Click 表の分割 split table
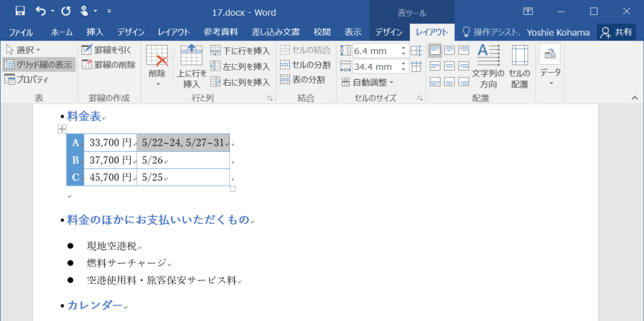This screenshot has height=321, width=644. click(x=302, y=80)
